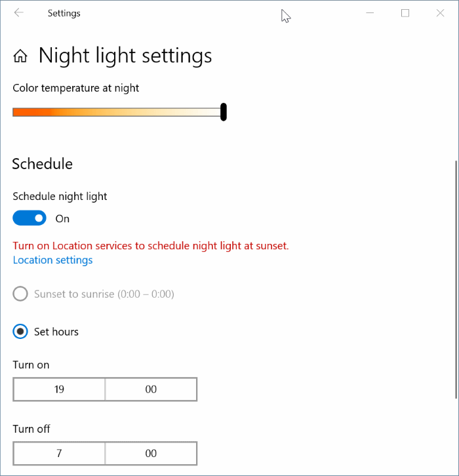
Task: Click the Settings title in the title bar
Action: click(x=64, y=13)
